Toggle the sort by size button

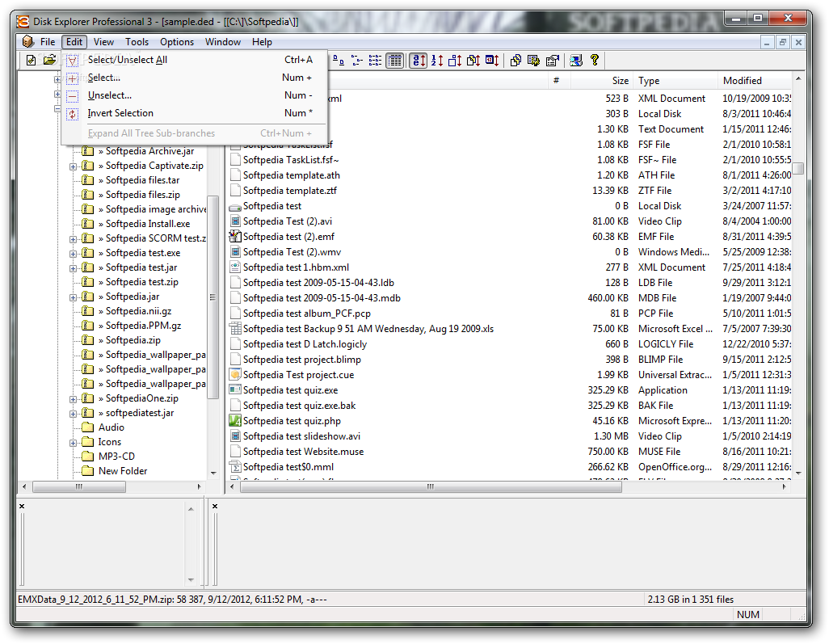tap(455, 61)
